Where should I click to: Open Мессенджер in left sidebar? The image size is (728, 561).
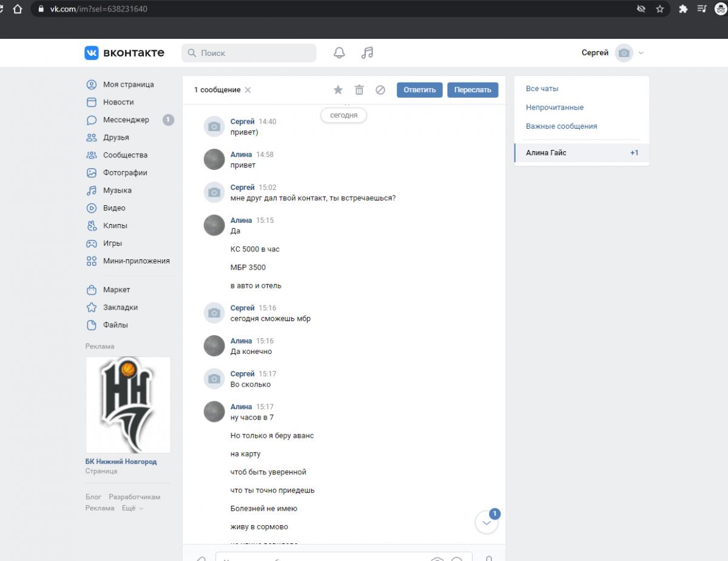(x=126, y=120)
